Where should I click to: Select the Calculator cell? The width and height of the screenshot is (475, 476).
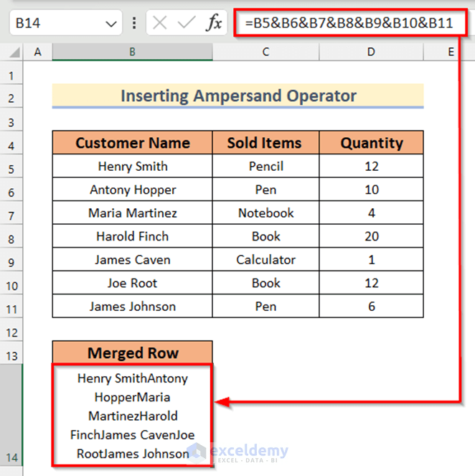(265, 260)
